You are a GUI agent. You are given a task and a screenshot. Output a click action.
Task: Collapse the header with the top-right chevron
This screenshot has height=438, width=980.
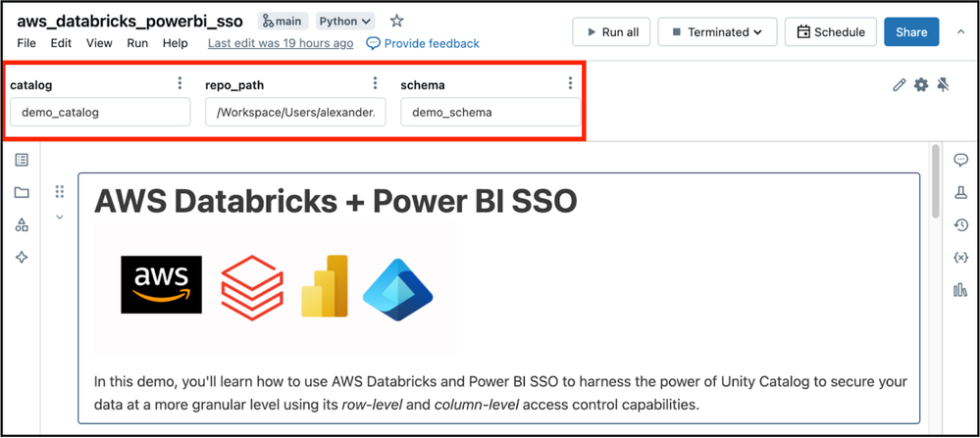tap(961, 31)
